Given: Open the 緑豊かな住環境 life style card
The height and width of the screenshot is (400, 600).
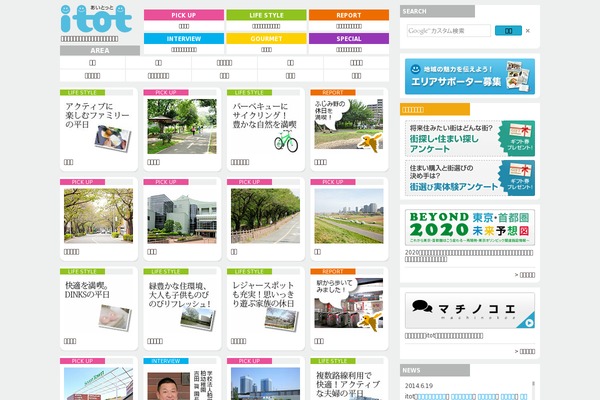Looking at the screenshot, I should tap(182, 309).
